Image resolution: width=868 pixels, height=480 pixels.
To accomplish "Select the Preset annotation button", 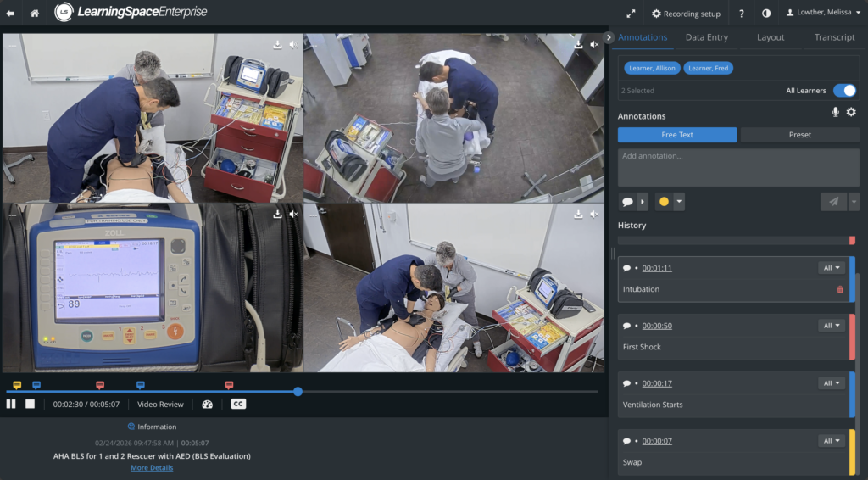I will [x=800, y=135].
